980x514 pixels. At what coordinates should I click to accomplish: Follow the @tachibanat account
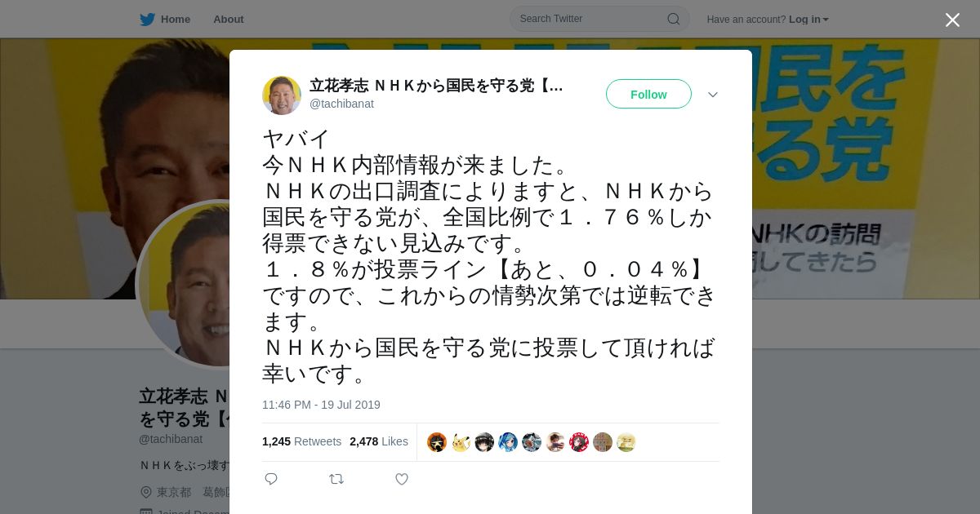[x=648, y=94]
